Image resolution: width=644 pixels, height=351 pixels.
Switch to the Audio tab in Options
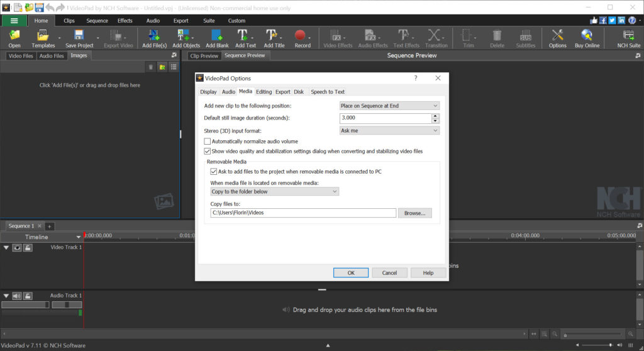pyautogui.click(x=228, y=92)
